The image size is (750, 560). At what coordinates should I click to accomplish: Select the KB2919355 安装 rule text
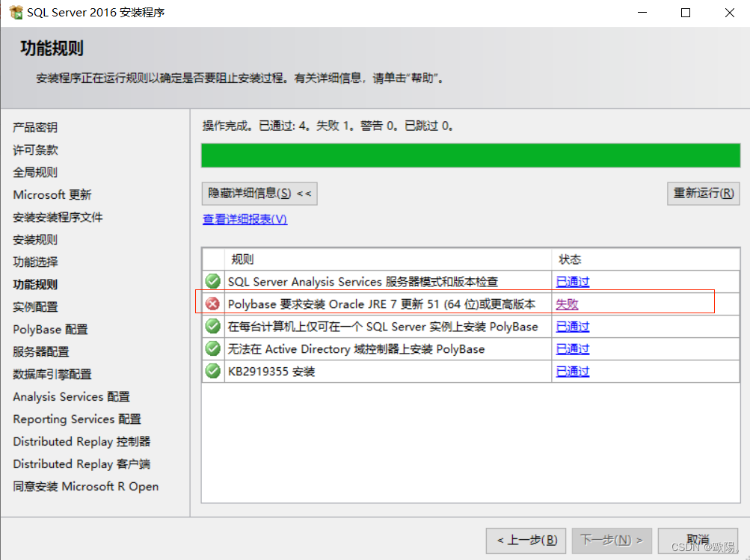point(271,372)
